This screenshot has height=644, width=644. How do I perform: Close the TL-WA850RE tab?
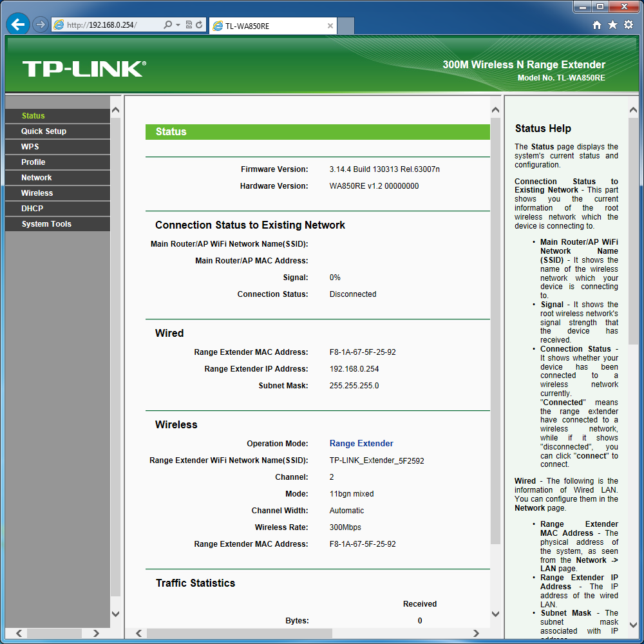point(330,26)
